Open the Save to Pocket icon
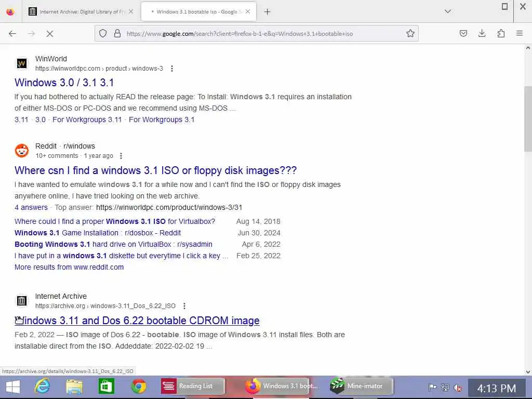The height and width of the screenshot is (399, 532). pos(463,33)
